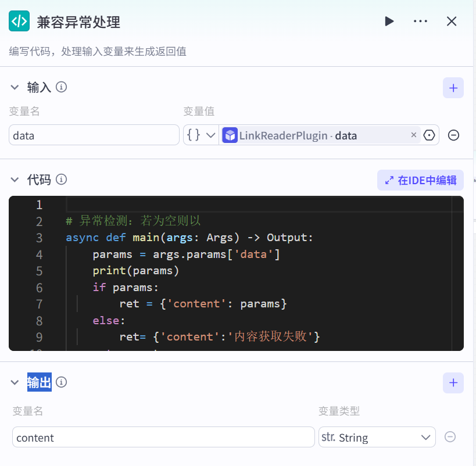The width and height of the screenshot is (476, 466).
Task: Add a new input variable with plus
Action: pos(453,88)
